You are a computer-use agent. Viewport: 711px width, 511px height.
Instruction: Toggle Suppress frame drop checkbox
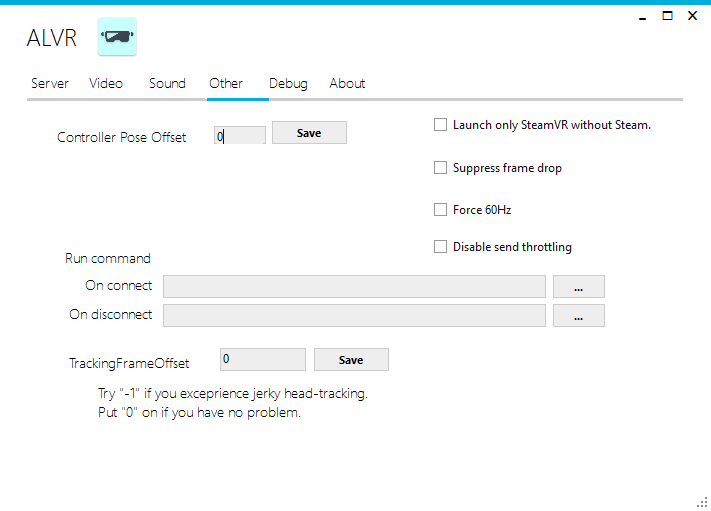point(440,168)
